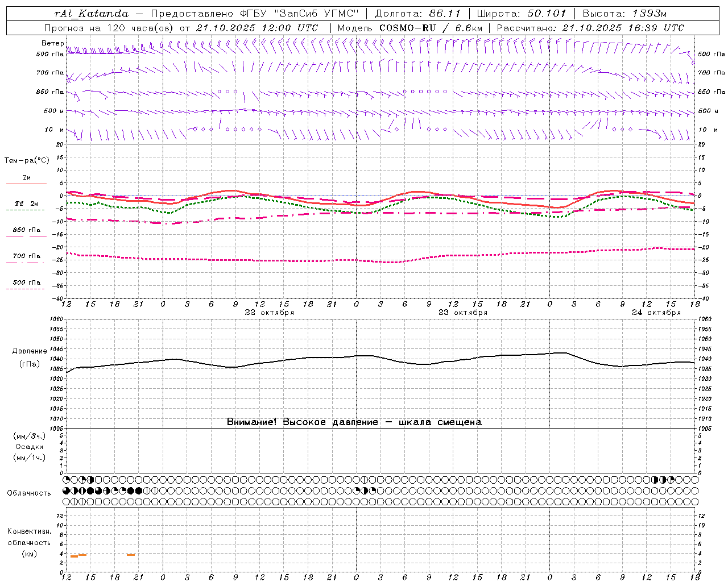Click the Долгота: 86.11 value
The image size is (728, 582).
tap(419, 14)
